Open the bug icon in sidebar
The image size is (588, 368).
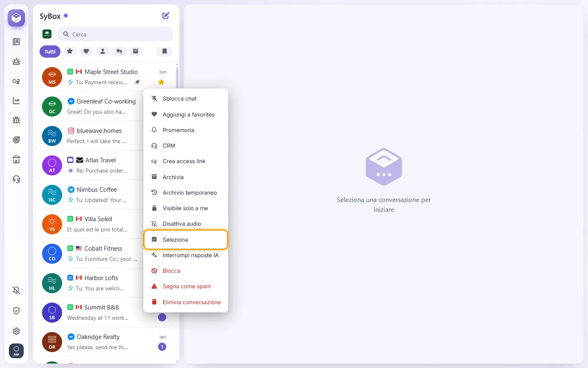tap(16, 120)
